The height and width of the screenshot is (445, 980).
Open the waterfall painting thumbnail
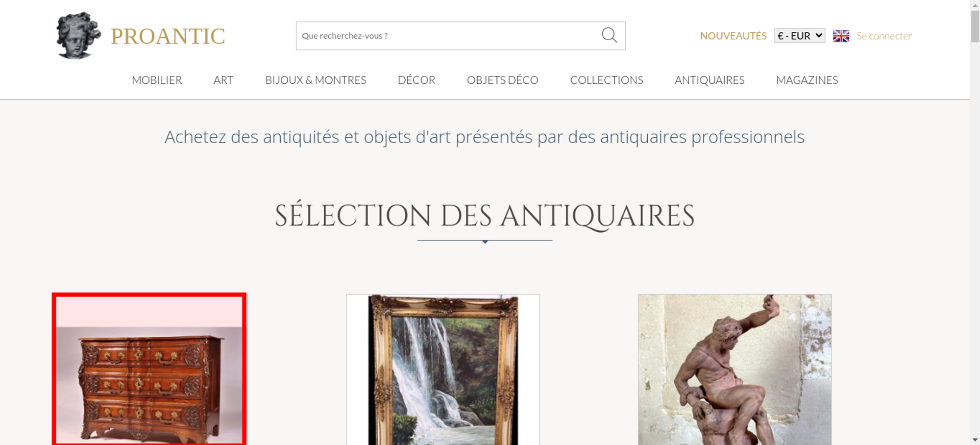(x=443, y=370)
